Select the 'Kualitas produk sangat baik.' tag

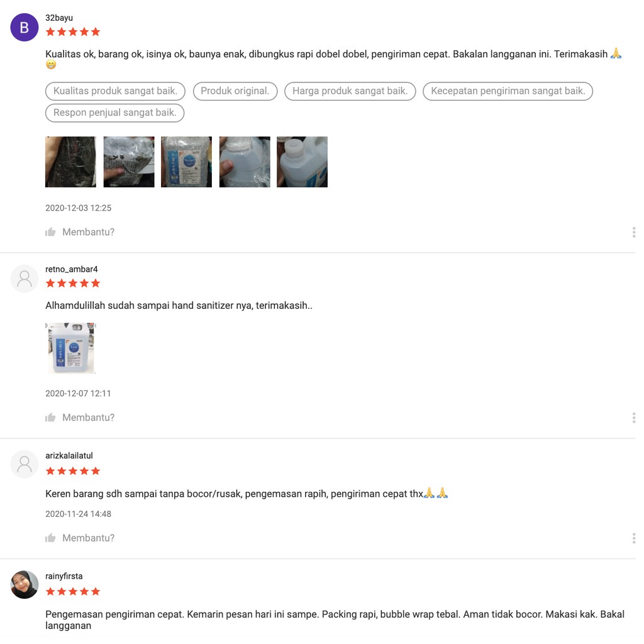point(116,91)
